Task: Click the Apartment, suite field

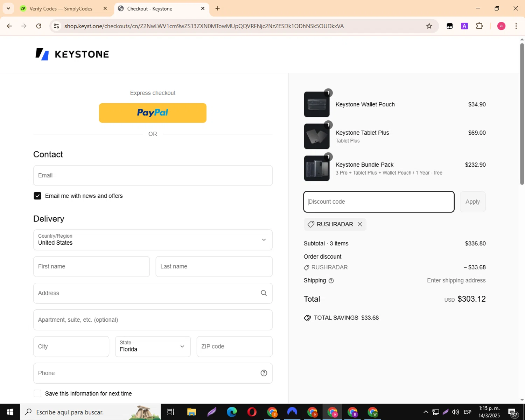Action: 153,320
